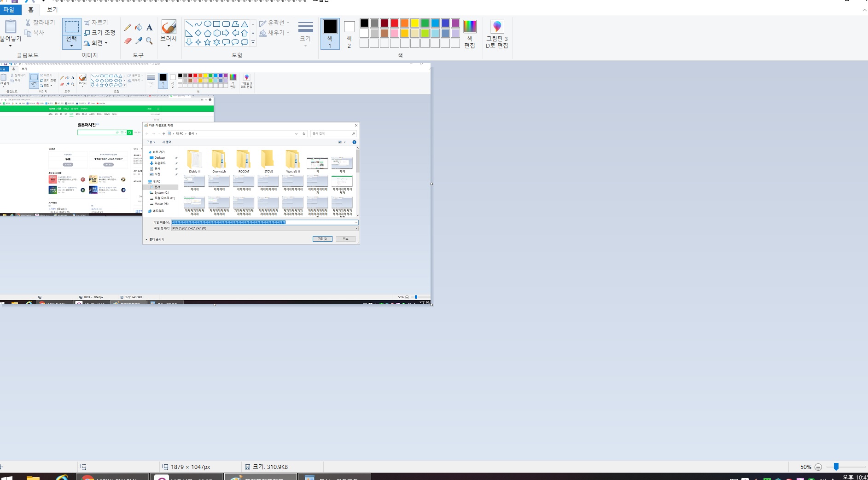Select the Pencil tool

click(x=128, y=28)
